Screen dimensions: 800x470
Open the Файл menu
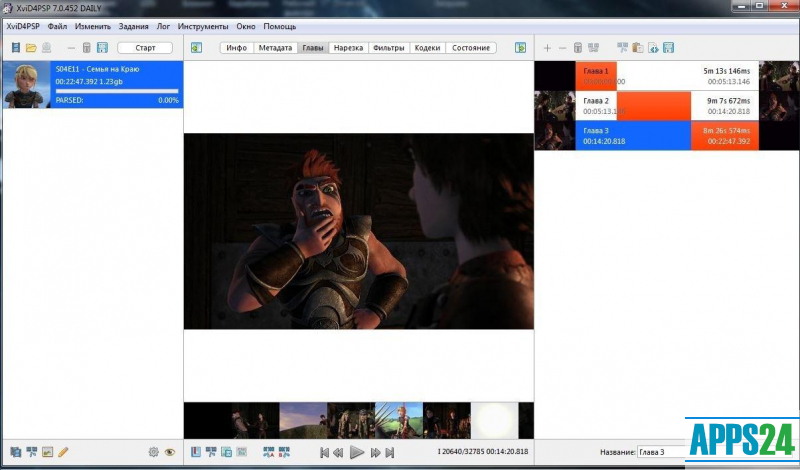tap(57, 26)
